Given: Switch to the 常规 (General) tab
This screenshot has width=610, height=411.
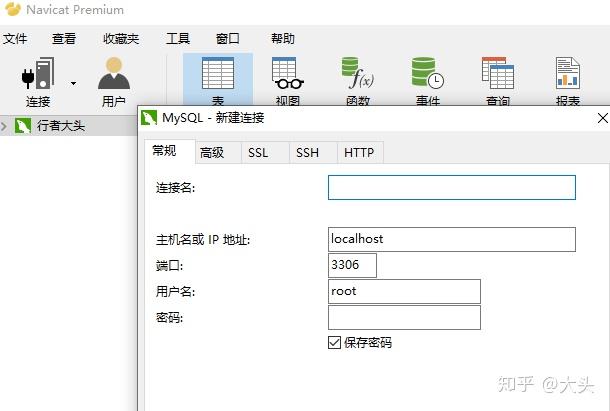Looking at the screenshot, I should (x=170, y=151).
